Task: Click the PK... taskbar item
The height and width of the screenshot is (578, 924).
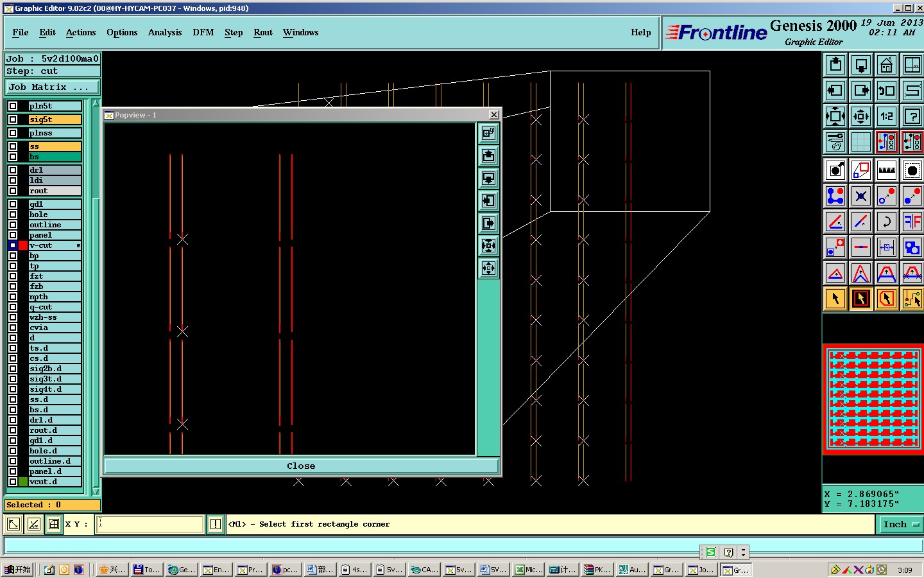Action: (x=597, y=570)
